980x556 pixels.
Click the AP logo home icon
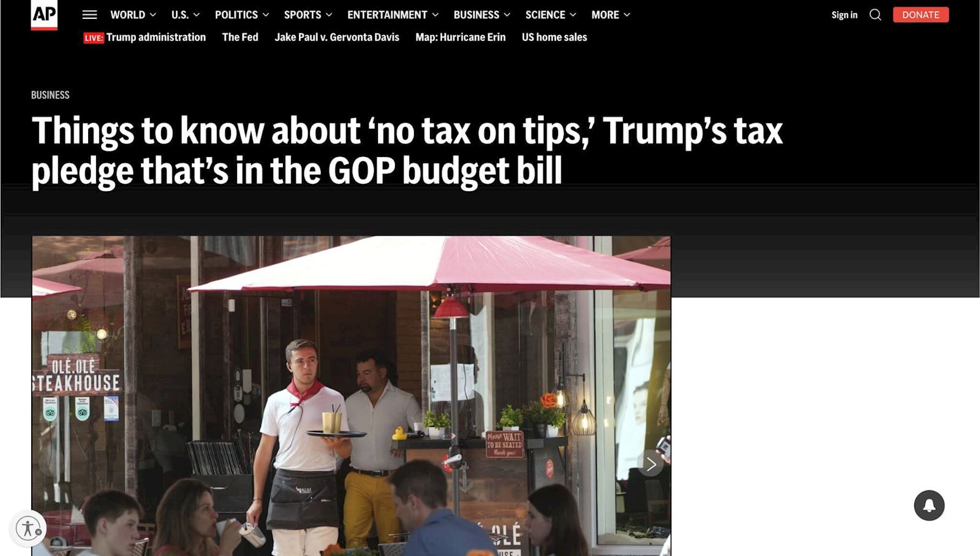pyautogui.click(x=44, y=15)
